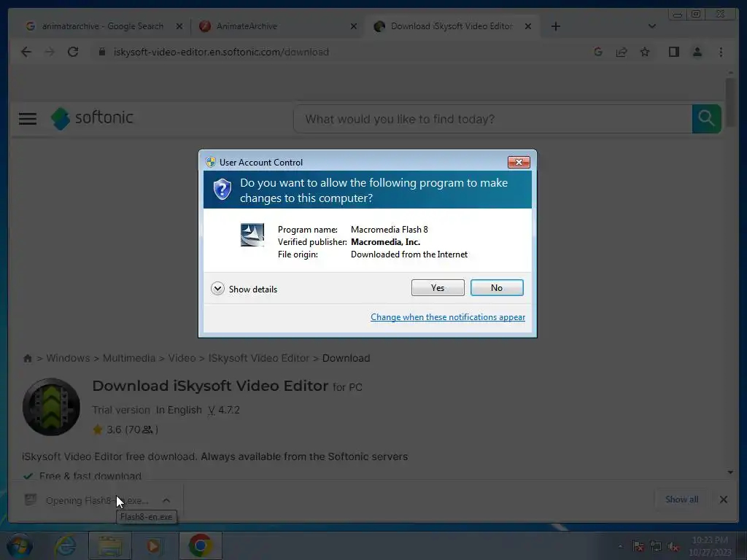
Task: Open Video breadcrumb link
Action: 182,358
